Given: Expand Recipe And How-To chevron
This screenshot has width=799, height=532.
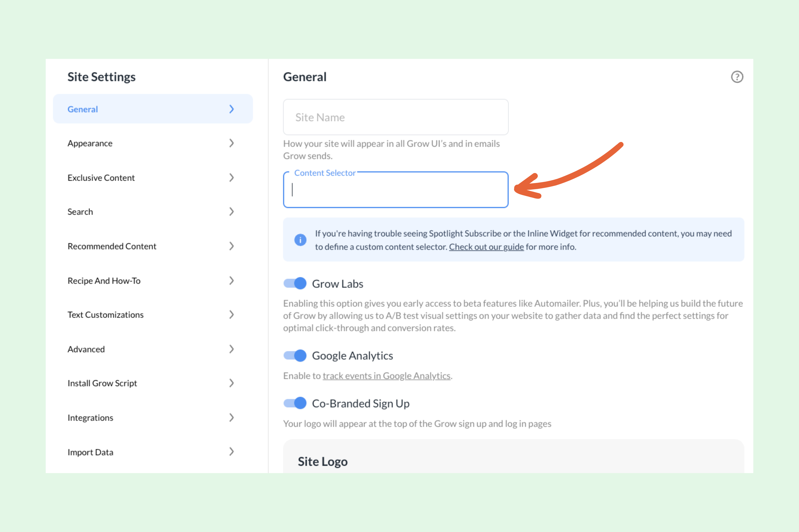Looking at the screenshot, I should [231, 280].
